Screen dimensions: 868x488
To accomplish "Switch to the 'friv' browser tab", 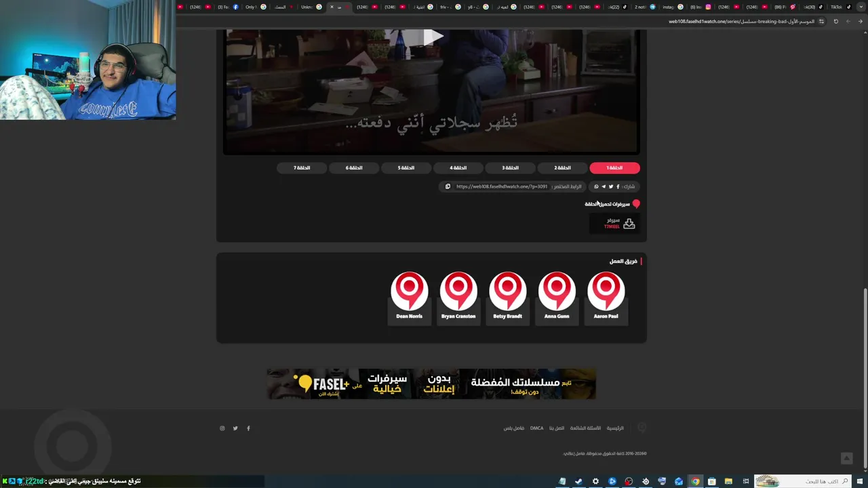I will click(x=450, y=7).
